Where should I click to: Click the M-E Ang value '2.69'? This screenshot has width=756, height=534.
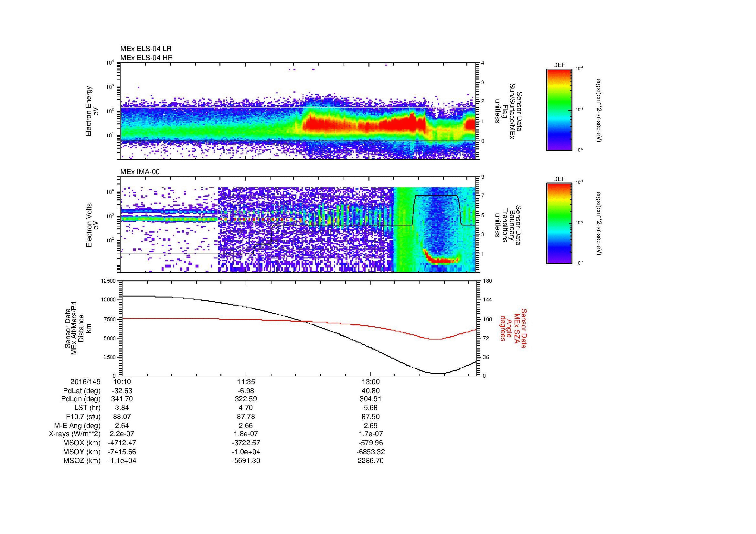tap(371, 426)
